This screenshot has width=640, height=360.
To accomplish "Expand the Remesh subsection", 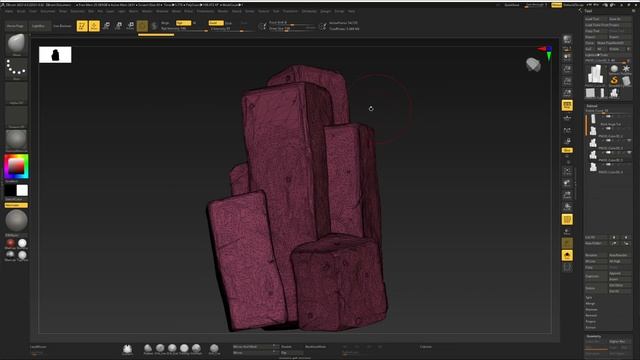I will (591, 316).
